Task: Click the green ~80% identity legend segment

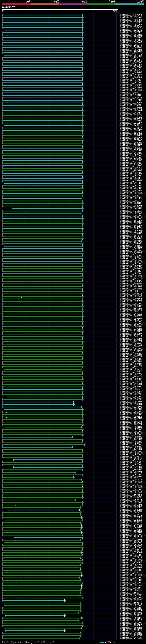Action: click(x=101, y=4)
